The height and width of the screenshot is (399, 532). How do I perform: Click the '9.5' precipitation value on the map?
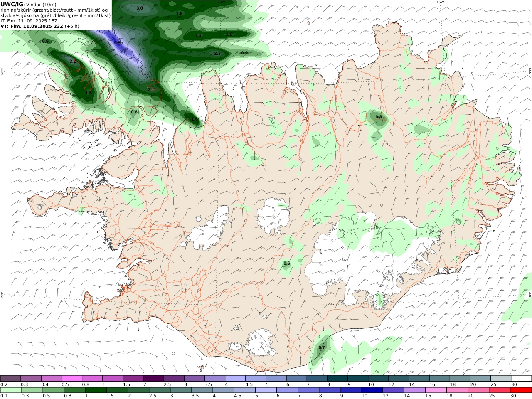click(117, 43)
